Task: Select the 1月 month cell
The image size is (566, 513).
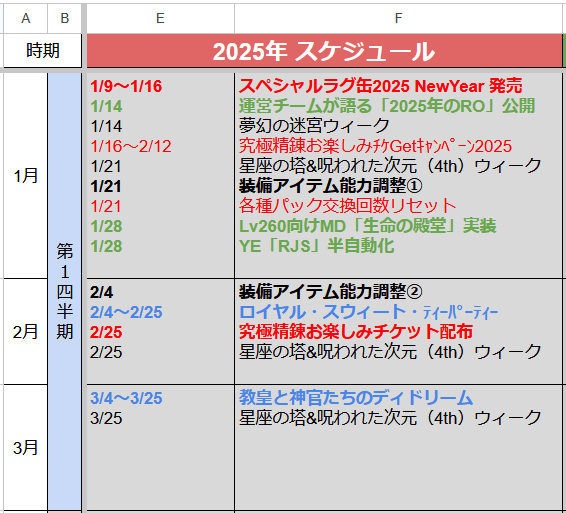Action: [25, 176]
